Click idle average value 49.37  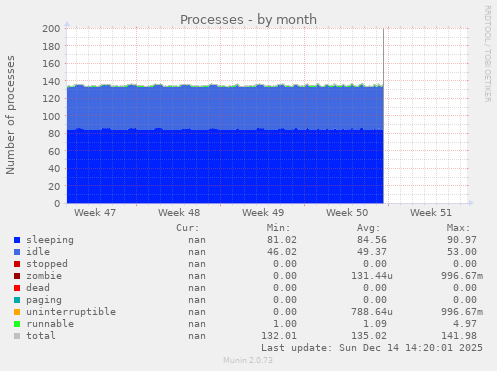[372, 252]
